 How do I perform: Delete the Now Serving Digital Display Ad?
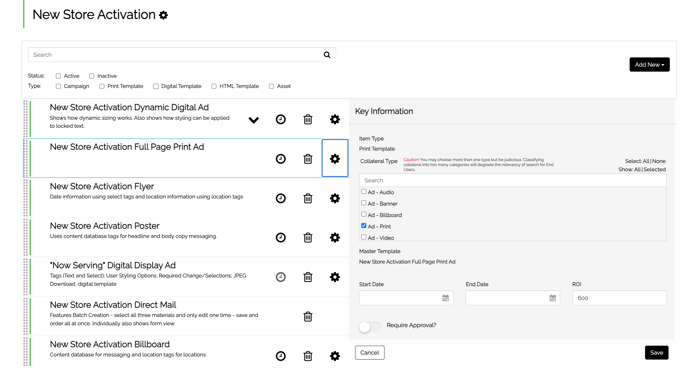[x=308, y=277]
